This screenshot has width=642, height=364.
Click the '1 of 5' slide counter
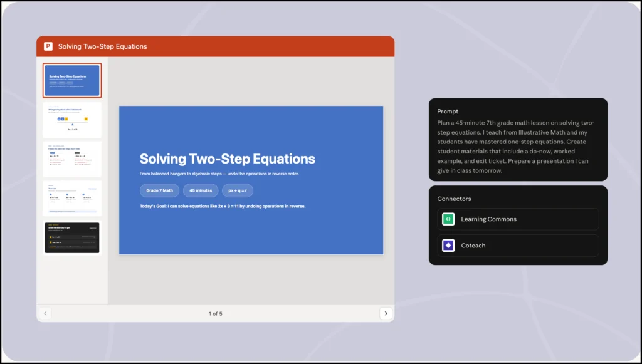click(216, 314)
